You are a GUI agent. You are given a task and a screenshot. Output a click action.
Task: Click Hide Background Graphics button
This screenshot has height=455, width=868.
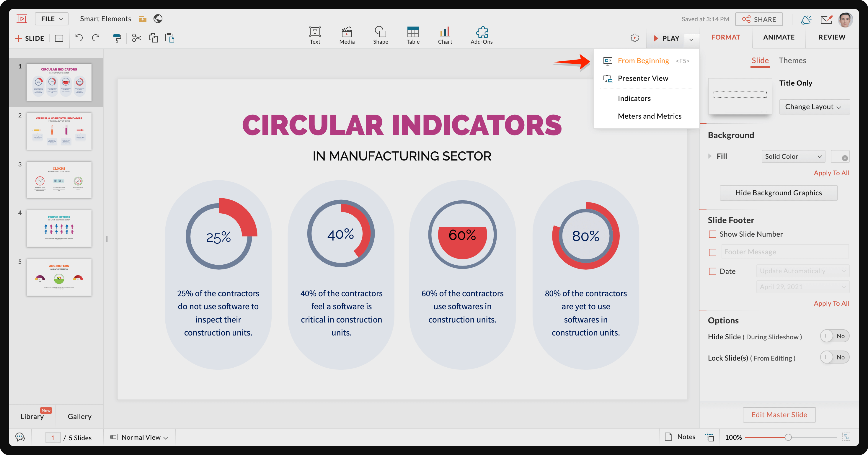pyautogui.click(x=778, y=193)
